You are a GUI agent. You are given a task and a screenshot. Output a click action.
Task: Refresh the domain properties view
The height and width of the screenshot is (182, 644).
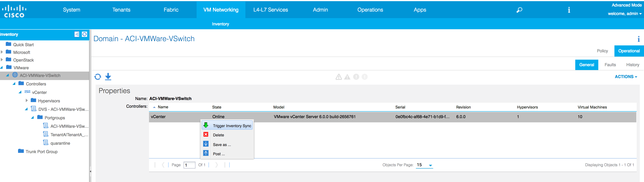pos(98,77)
